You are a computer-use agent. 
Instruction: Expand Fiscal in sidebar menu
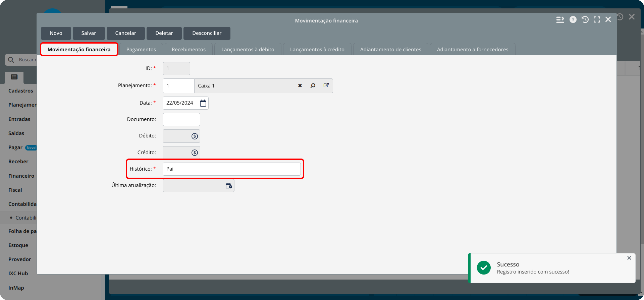coord(15,190)
